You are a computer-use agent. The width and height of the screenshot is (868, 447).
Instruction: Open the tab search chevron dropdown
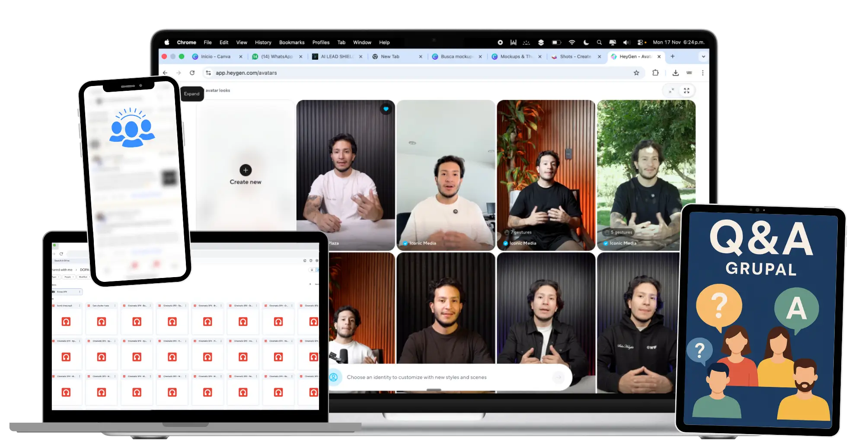click(x=703, y=57)
